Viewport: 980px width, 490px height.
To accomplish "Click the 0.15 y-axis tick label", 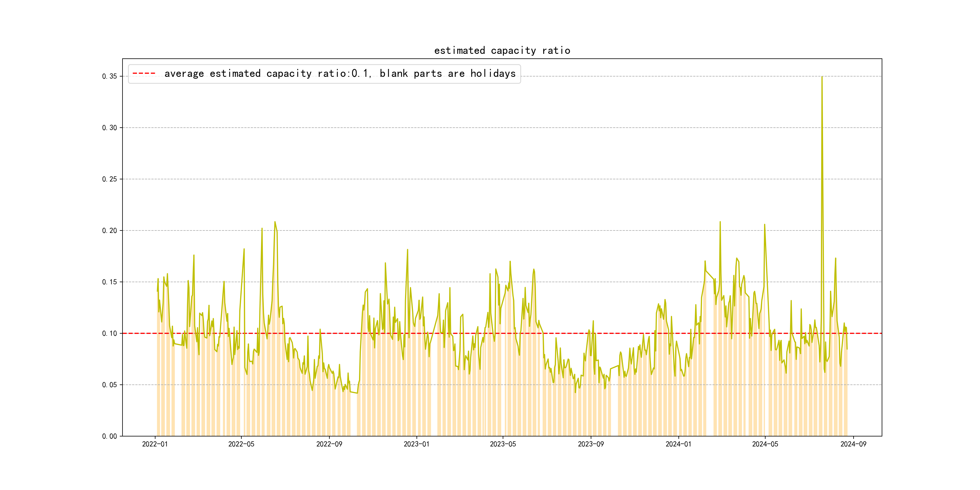I will [x=109, y=282].
